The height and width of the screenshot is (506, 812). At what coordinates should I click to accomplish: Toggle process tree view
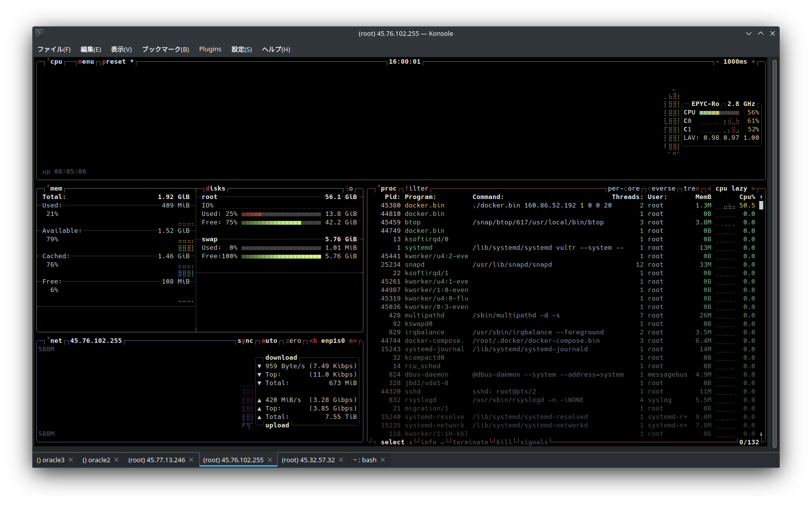point(691,189)
